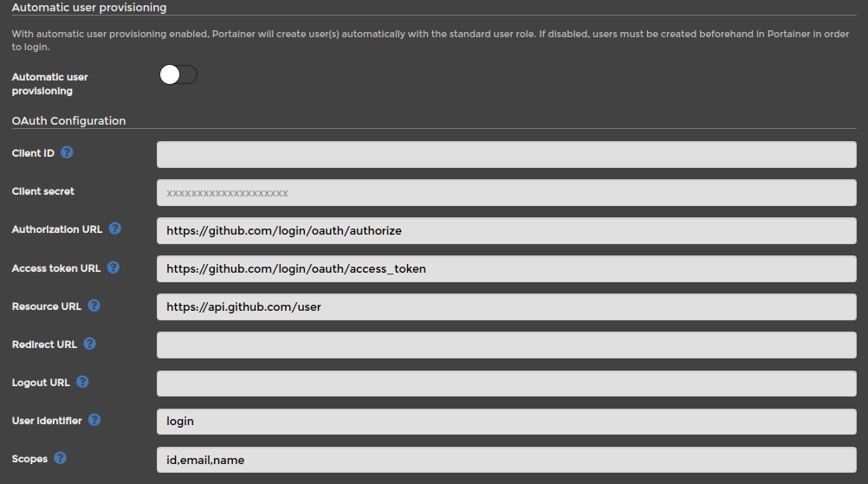The height and width of the screenshot is (484, 868).
Task: Click the Authorization URL text box
Action: click(x=507, y=230)
